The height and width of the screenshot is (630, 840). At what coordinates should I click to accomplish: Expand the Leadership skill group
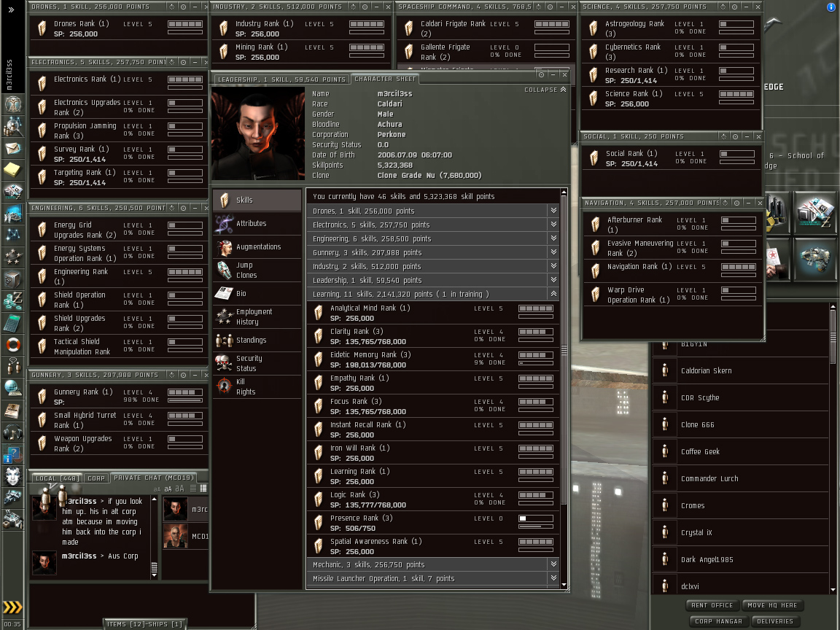coord(553,280)
